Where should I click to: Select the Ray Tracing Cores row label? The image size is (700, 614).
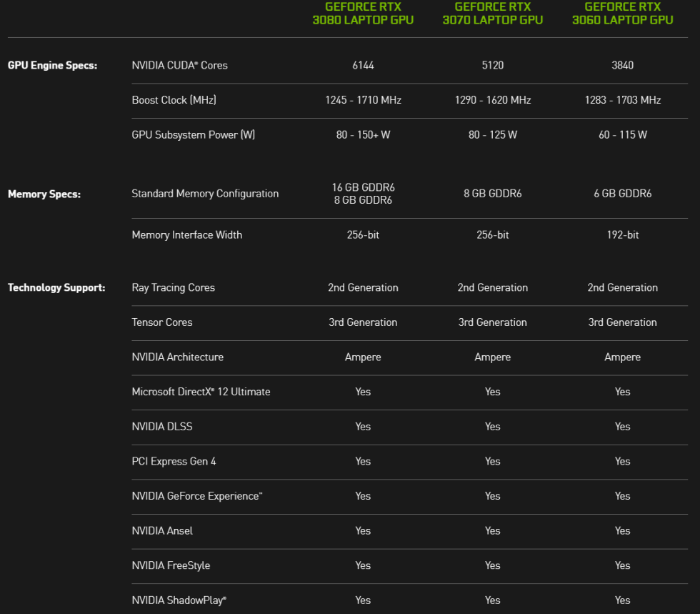173,287
